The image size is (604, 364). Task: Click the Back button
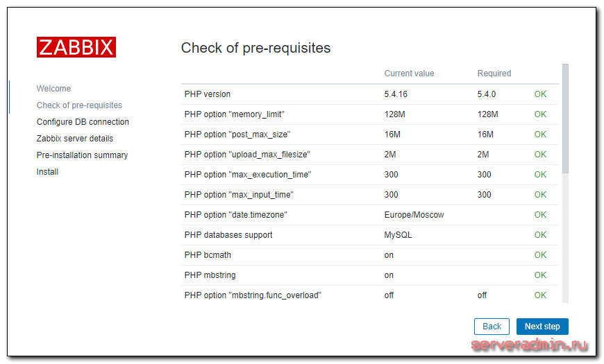tap(492, 327)
